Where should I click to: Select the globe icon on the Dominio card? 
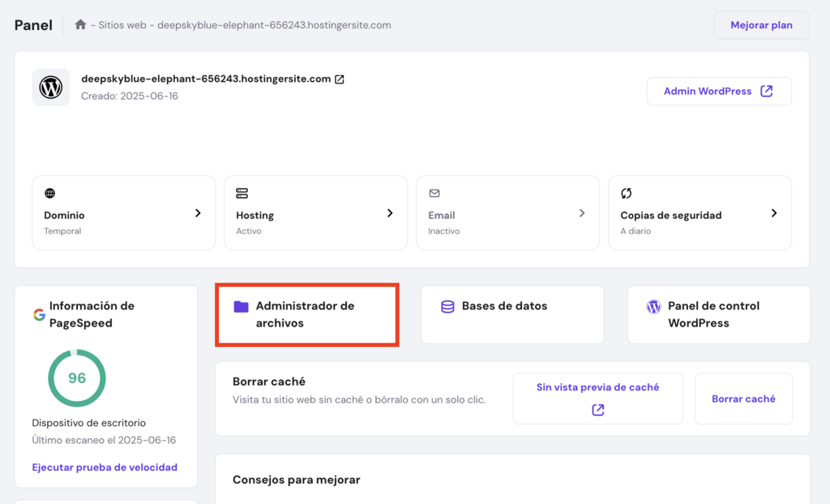[49, 194]
